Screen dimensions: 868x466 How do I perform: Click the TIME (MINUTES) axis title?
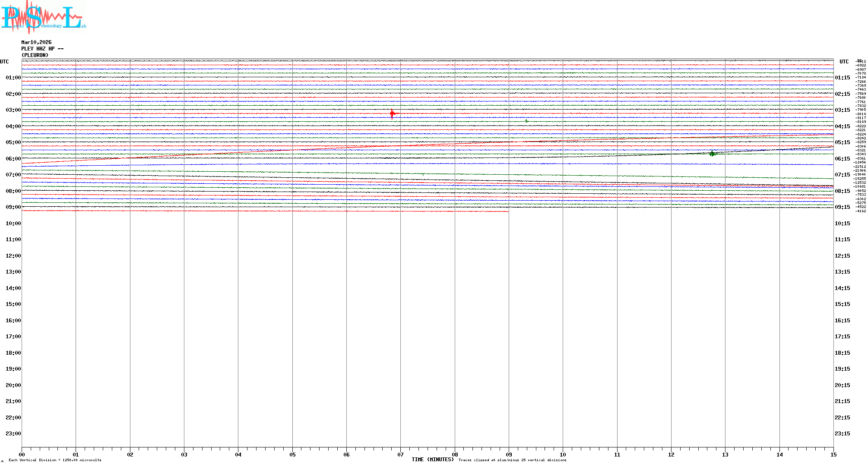pos(432,460)
